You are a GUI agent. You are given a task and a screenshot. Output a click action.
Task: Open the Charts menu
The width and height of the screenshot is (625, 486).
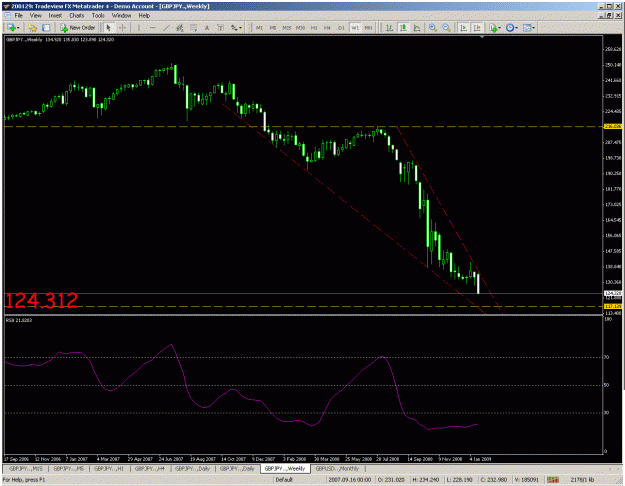[77, 16]
